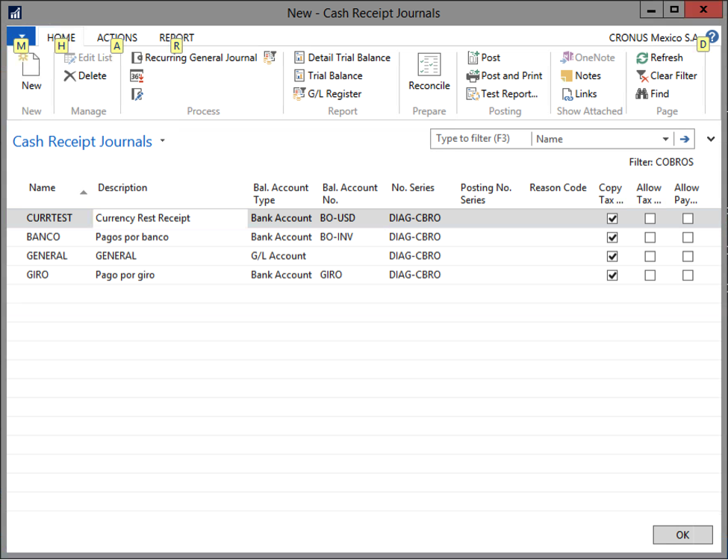Viewport: 728px width, 560px height.
Task: Sort by the Description column header
Action: [122, 187]
